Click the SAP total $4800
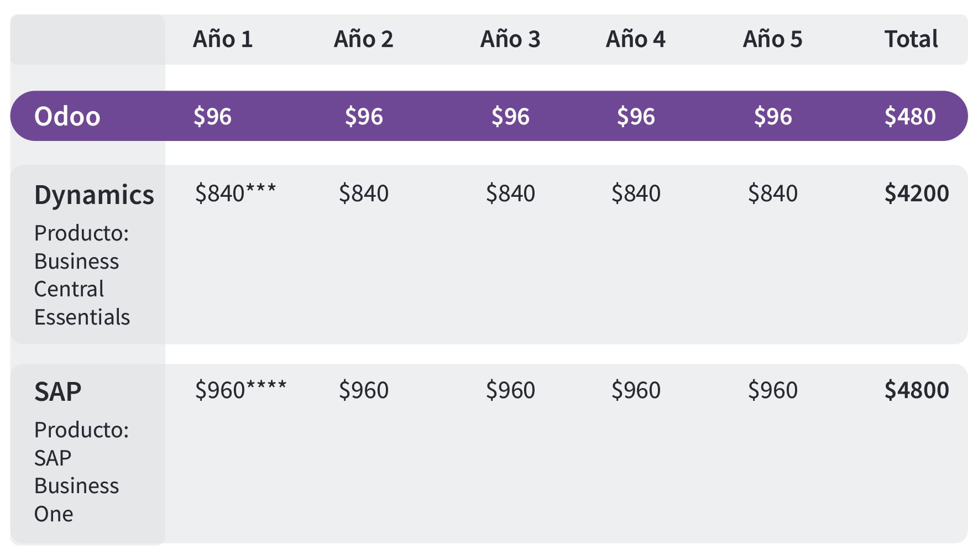Image resolution: width=978 pixels, height=560 pixels. coord(917,390)
